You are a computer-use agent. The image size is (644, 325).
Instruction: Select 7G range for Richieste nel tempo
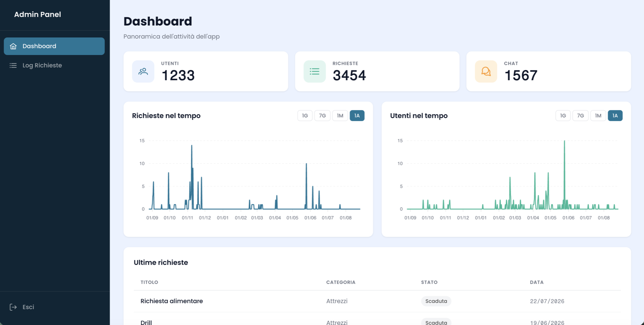click(322, 116)
